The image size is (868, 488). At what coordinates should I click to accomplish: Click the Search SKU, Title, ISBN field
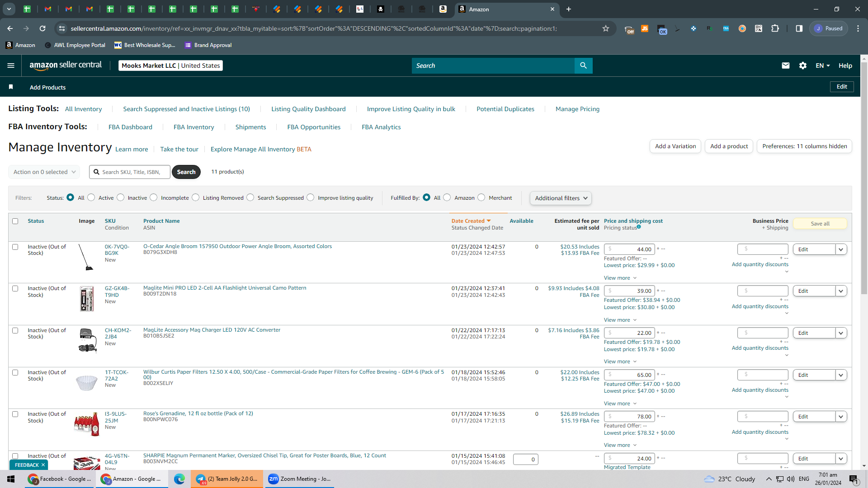pyautogui.click(x=130, y=172)
